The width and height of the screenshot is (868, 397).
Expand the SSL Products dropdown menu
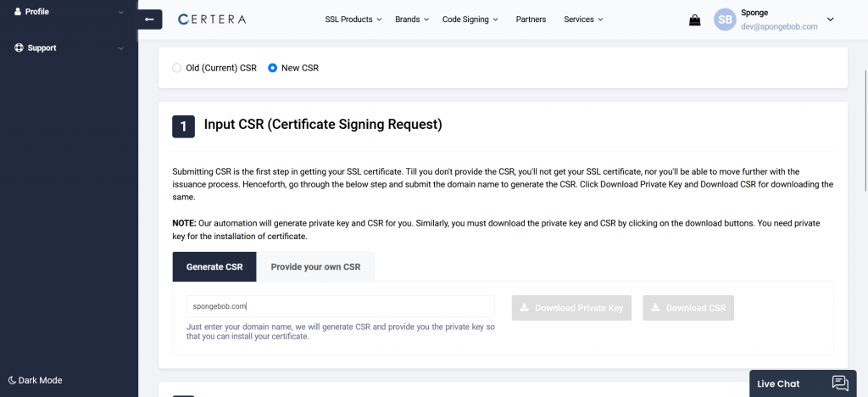pyautogui.click(x=353, y=20)
